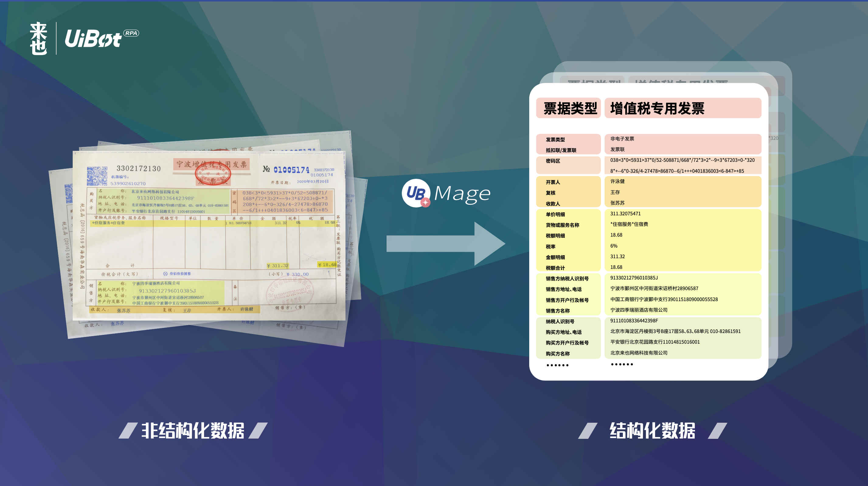This screenshot has height=486, width=868.
Task: Click the 销售方名称 value 宁波四季瑞丽酒店有限公司
Action: click(639, 310)
